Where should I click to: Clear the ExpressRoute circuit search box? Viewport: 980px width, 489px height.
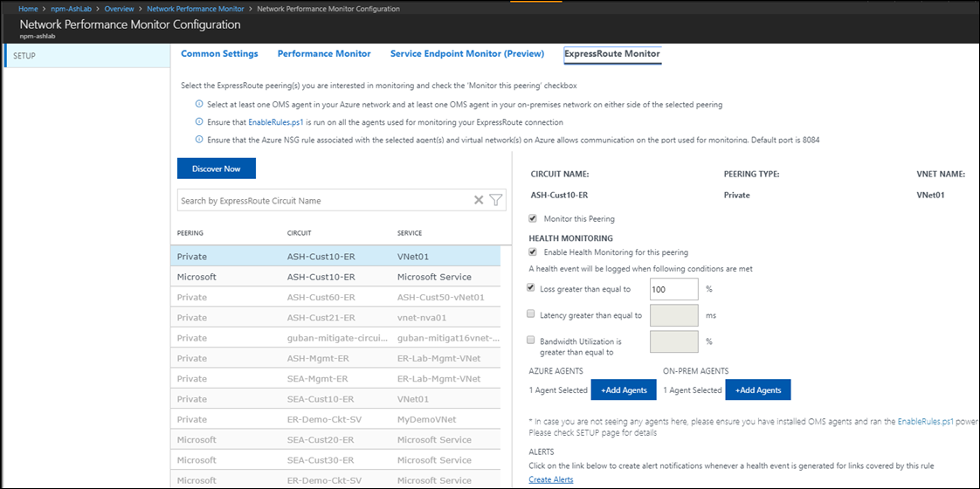[479, 201]
